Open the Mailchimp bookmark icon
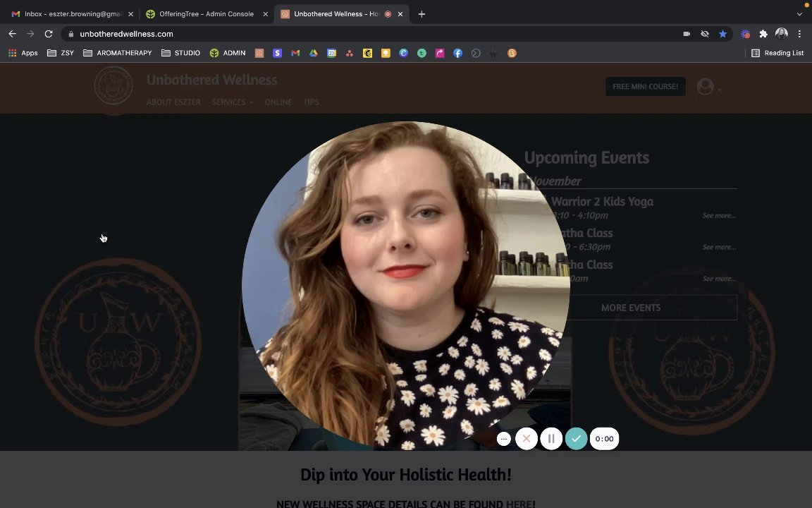The width and height of the screenshot is (812, 508). [368, 53]
